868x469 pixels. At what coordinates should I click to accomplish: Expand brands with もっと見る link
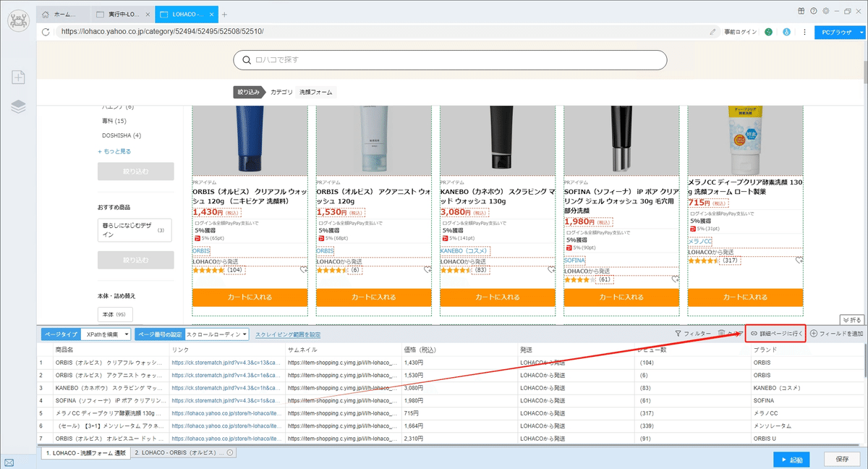(115, 151)
